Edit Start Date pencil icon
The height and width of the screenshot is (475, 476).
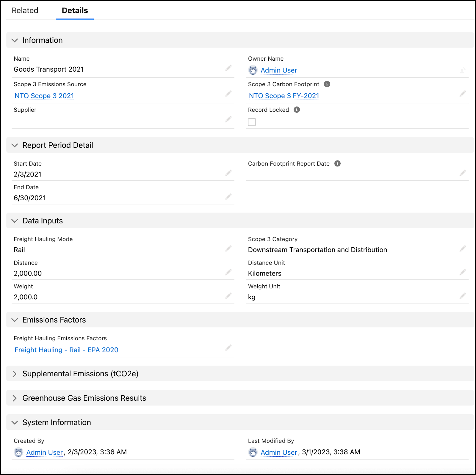(x=228, y=173)
